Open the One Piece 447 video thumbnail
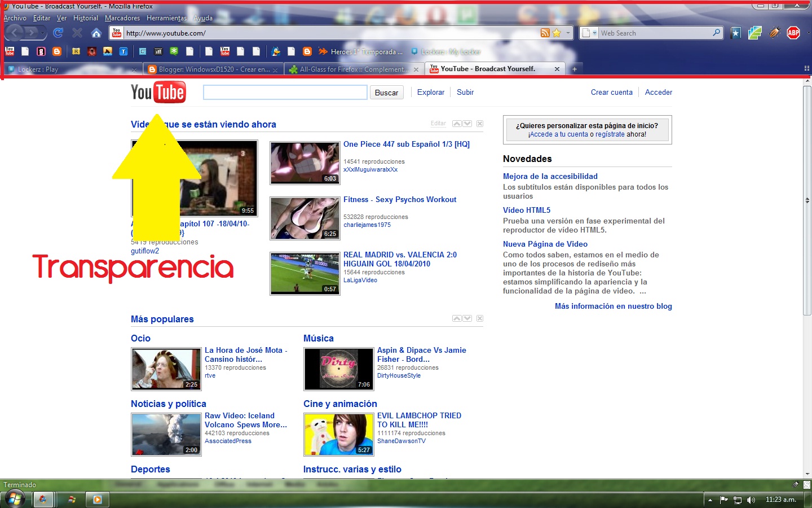812x508 pixels. point(304,163)
